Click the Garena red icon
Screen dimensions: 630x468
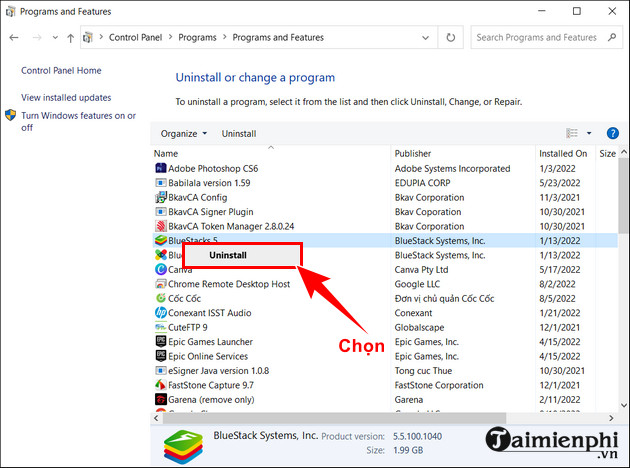pos(161,399)
